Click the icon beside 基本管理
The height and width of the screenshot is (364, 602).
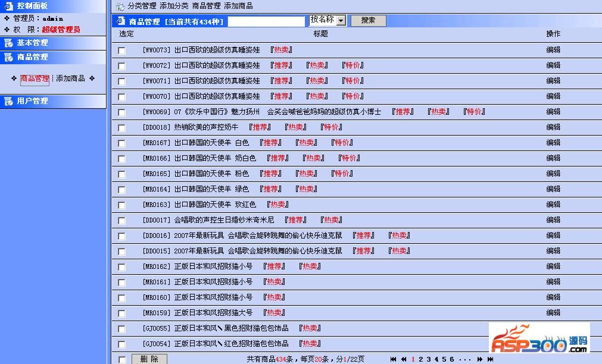[8, 43]
